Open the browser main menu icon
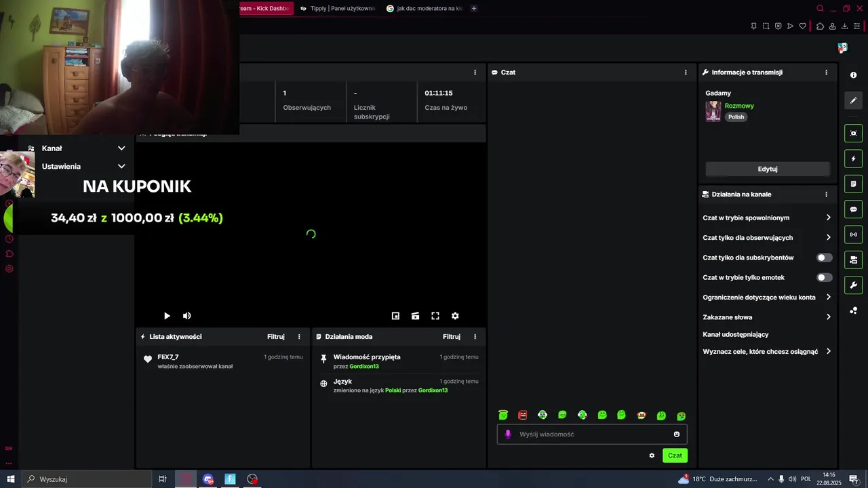Screen dimensions: 868x488 (x=857, y=26)
